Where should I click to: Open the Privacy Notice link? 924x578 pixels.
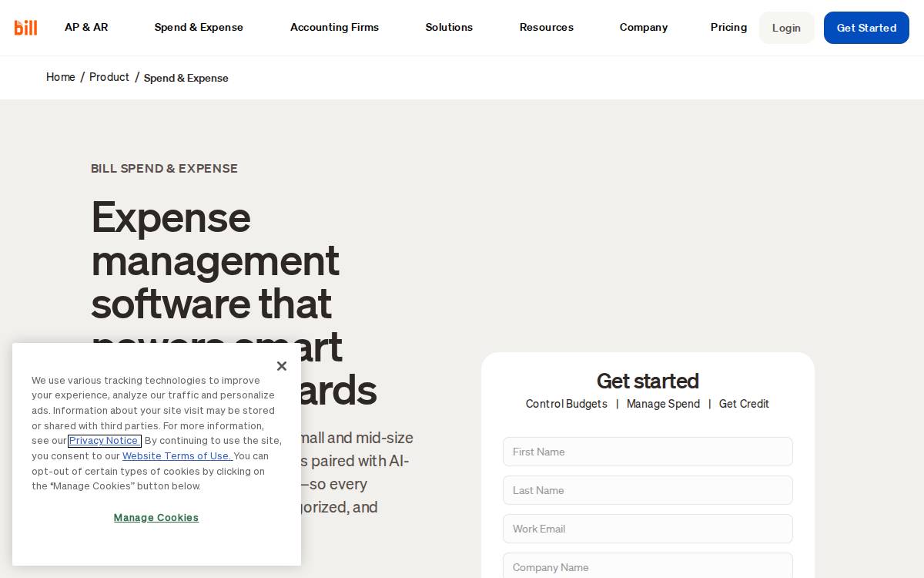[105, 441]
